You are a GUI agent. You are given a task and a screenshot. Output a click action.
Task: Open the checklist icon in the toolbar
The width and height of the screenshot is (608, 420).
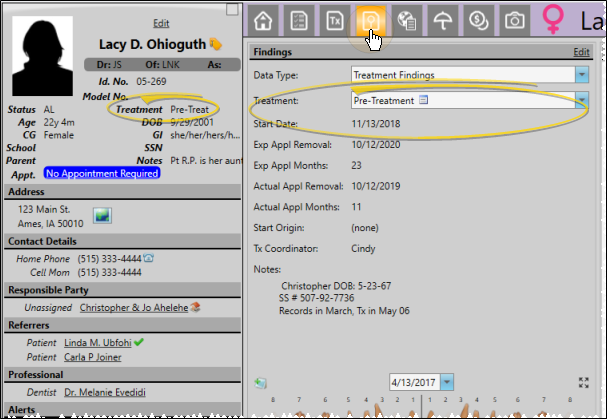tap(298, 20)
